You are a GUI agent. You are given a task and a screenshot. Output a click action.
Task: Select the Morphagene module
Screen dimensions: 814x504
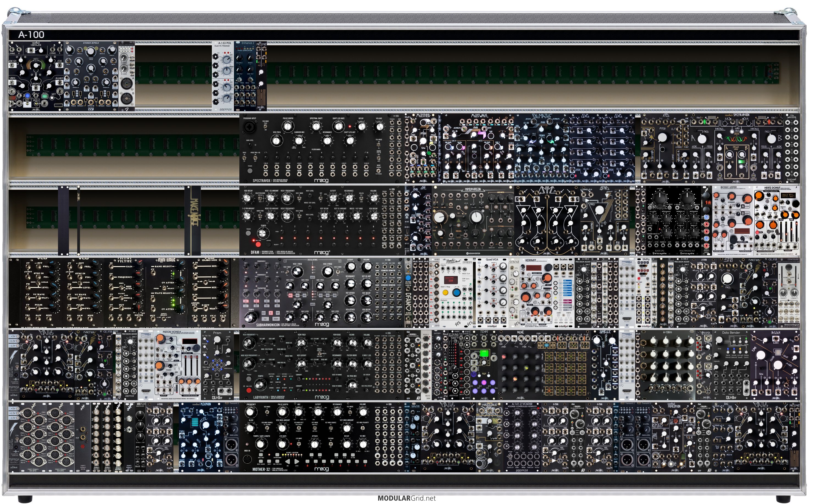point(36,76)
